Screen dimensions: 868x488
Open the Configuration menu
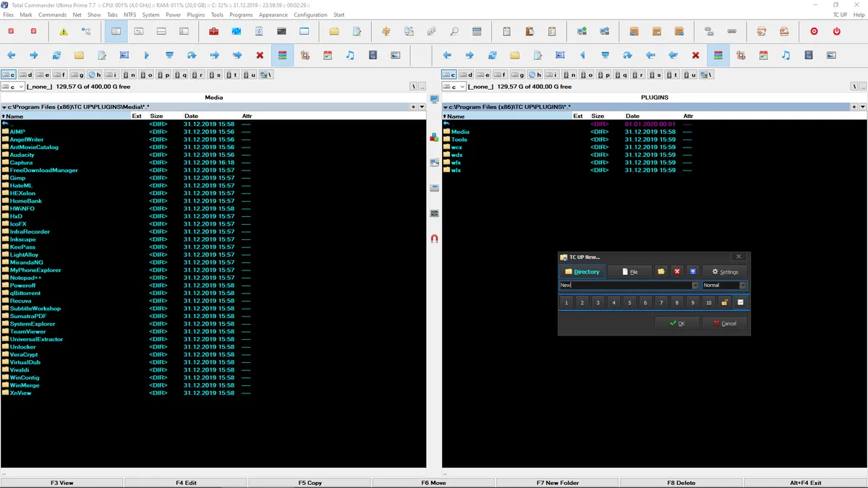click(310, 14)
